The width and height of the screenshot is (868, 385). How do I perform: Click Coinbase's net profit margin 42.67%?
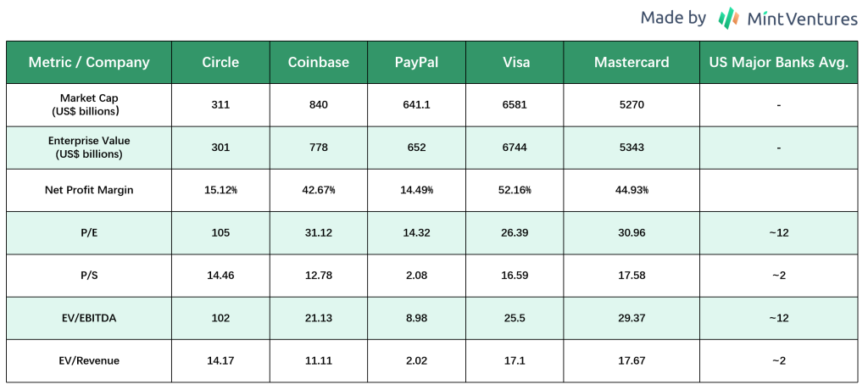318,190
